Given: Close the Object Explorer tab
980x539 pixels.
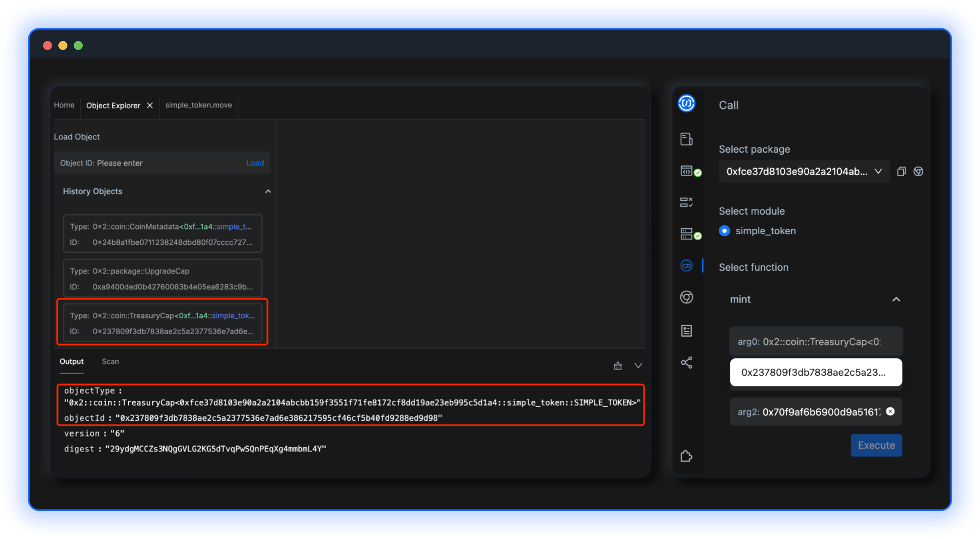Looking at the screenshot, I should (x=150, y=105).
